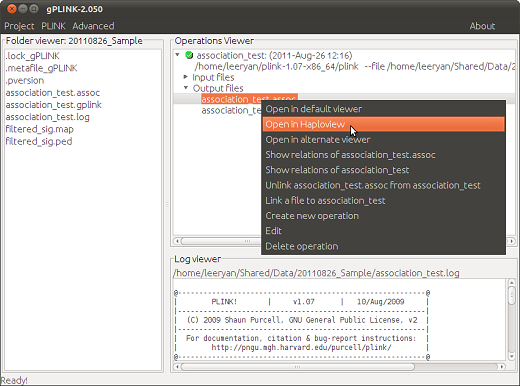Click the Log viewer vertical scrollbar thumb
Image resolution: width=520 pixels, height=386 pixels.
point(511,295)
